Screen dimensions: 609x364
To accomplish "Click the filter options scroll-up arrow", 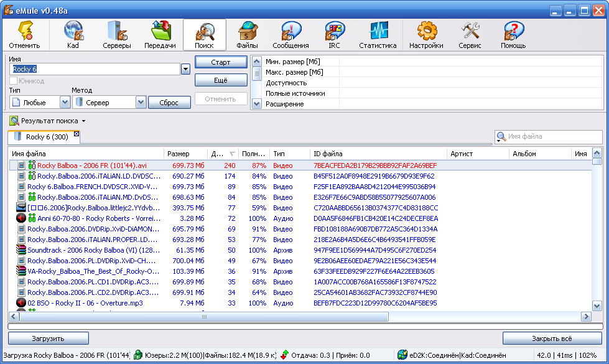I will click(x=256, y=62).
